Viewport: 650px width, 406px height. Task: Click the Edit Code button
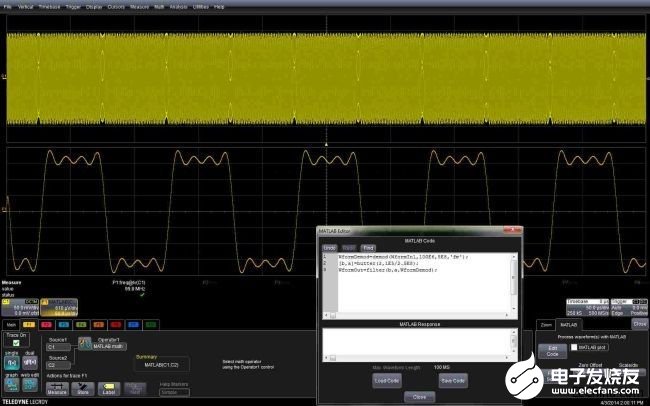(x=552, y=351)
